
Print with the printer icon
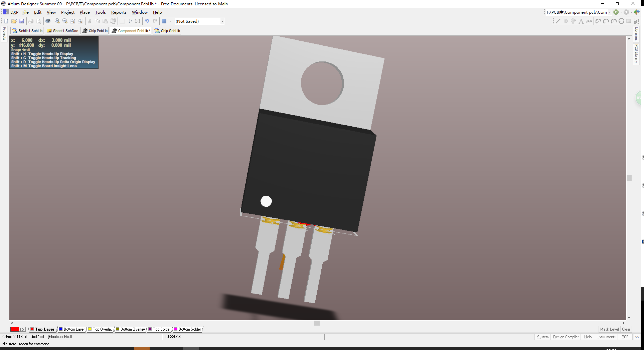(31, 21)
